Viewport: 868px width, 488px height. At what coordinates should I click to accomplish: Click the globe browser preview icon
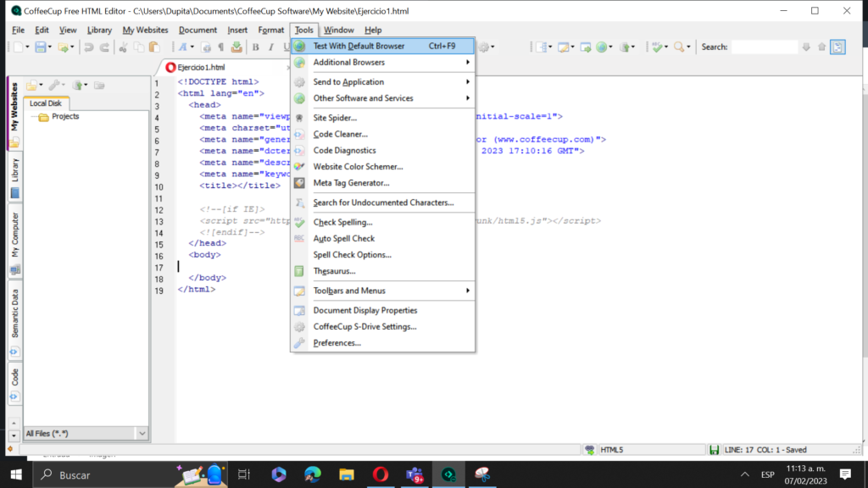tap(602, 47)
